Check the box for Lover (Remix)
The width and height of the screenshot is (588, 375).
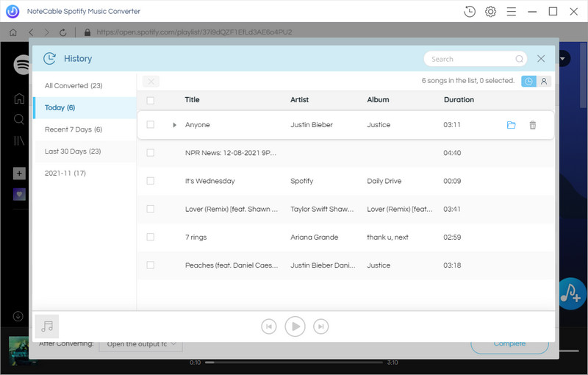pos(151,209)
